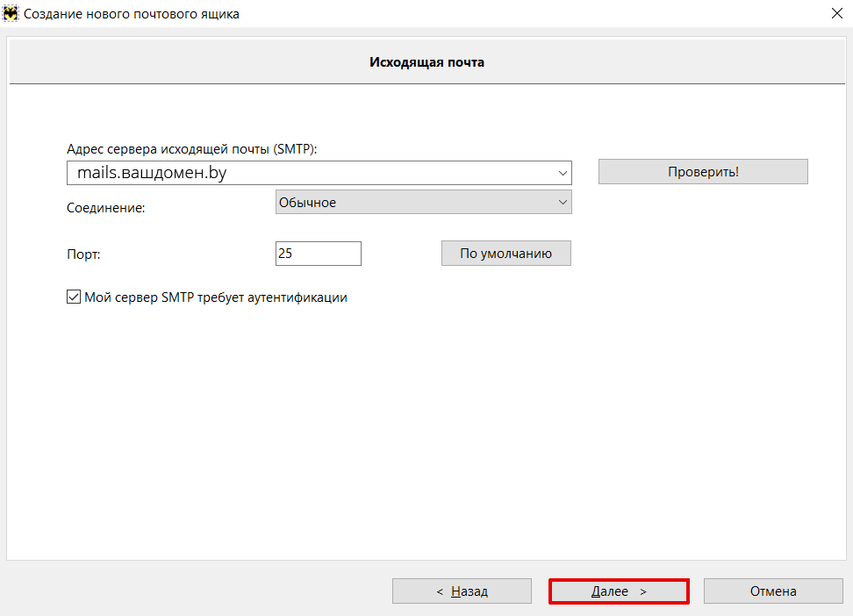The height and width of the screenshot is (616, 853).
Task: Cancel the wizard with Отмена
Action: (773, 591)
